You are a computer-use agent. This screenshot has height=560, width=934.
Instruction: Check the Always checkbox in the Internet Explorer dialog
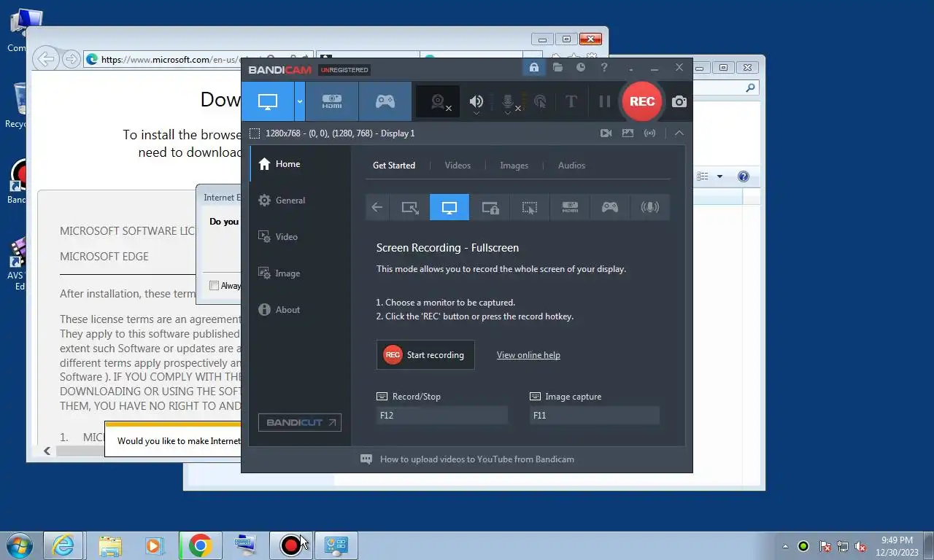215,286
